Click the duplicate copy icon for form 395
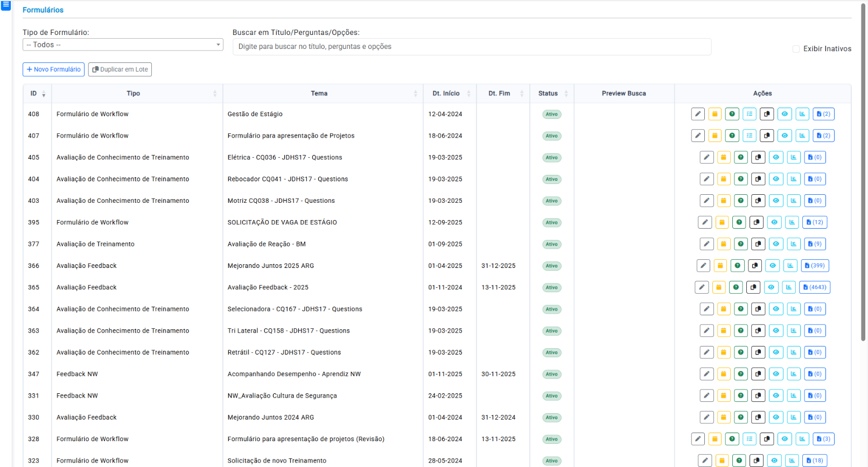 pos(757,222)
